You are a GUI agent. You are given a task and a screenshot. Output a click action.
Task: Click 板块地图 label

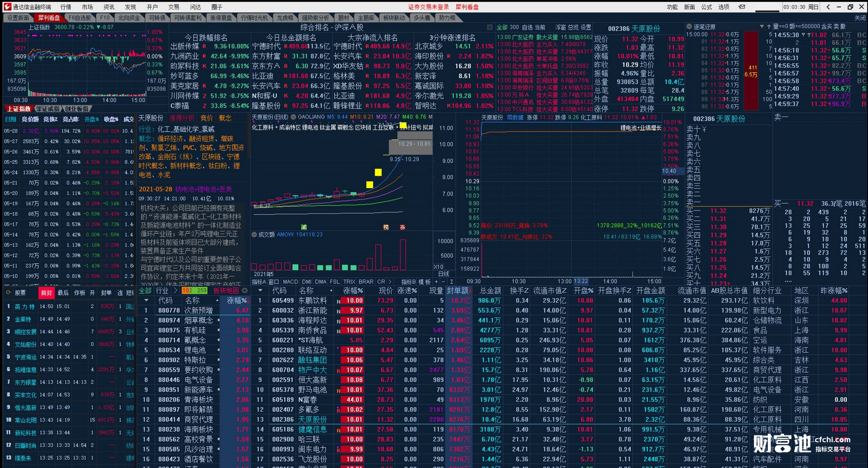click(226, 291)
